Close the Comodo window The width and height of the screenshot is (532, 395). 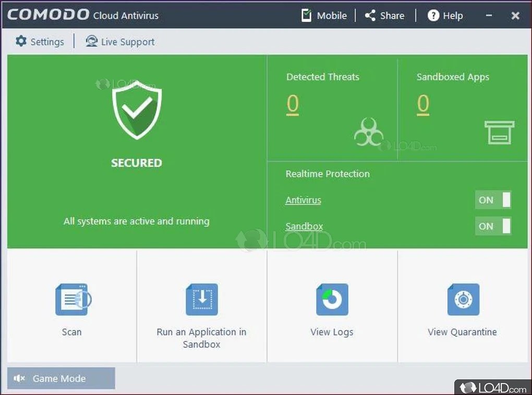[515, 16]
